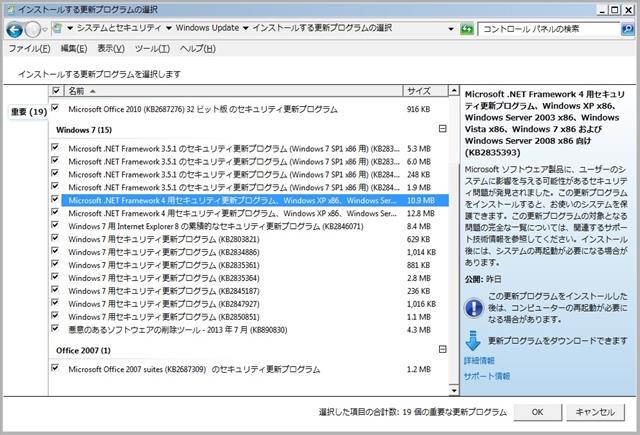Collapse the Windows 7 (15) group
This screenshot has height=435, width=640.
click(442, 129)
